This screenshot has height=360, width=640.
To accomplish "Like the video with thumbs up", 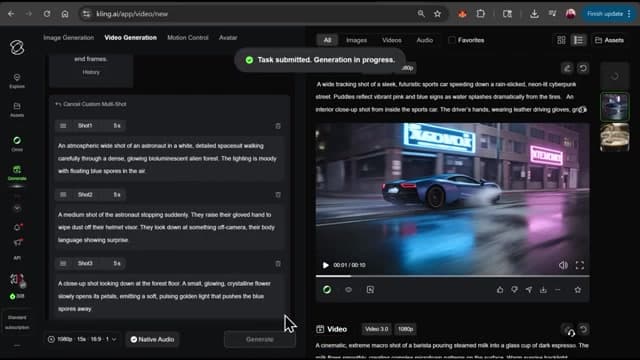I will [x=500, y=290].
